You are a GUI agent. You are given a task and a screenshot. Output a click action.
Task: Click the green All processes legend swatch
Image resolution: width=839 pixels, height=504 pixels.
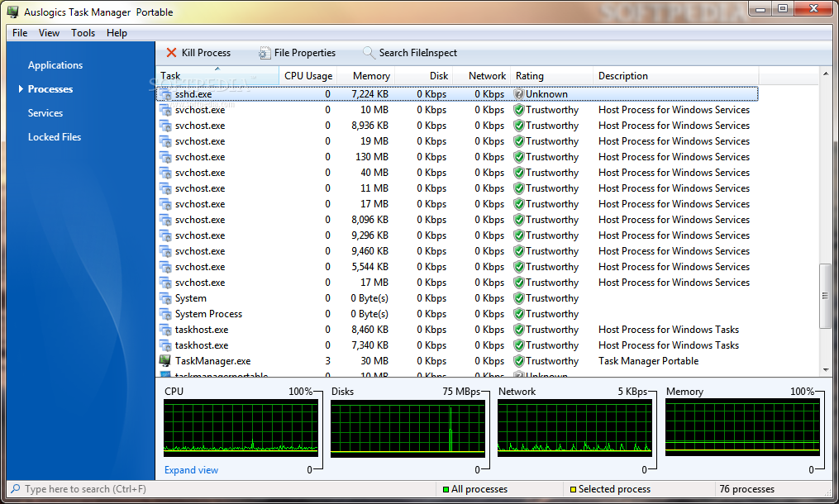[x=446, y=489]
